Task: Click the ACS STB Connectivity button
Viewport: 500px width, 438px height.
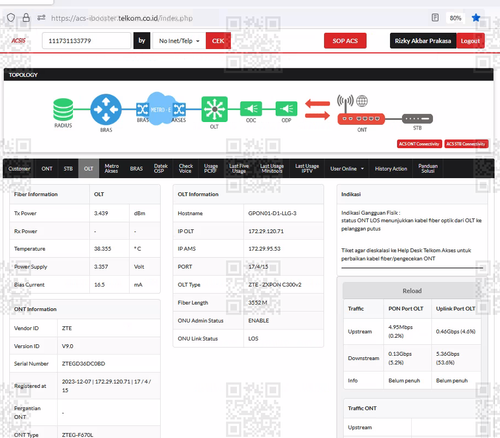Action: click(466, 144)
